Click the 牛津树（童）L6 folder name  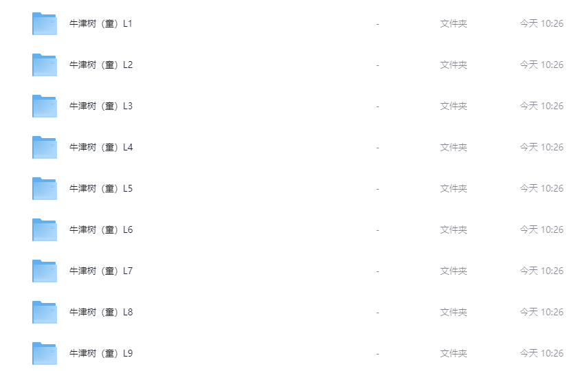pos(101,230)
